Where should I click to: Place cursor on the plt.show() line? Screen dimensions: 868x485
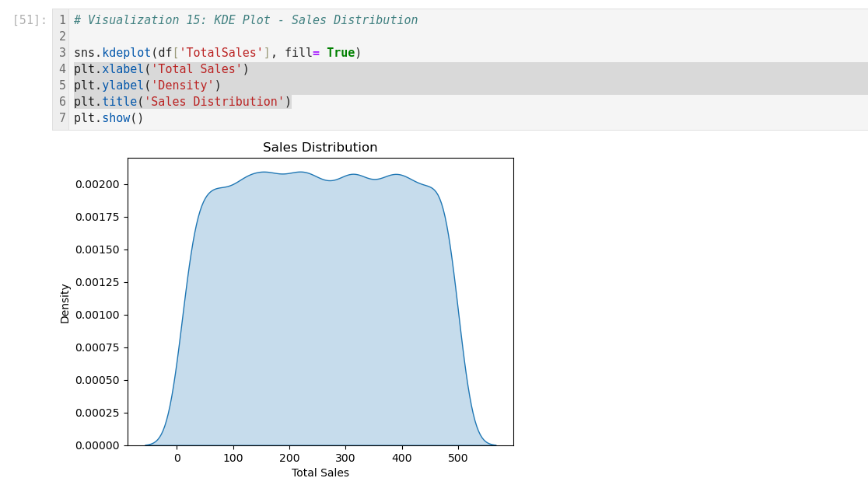coord(109,118)
